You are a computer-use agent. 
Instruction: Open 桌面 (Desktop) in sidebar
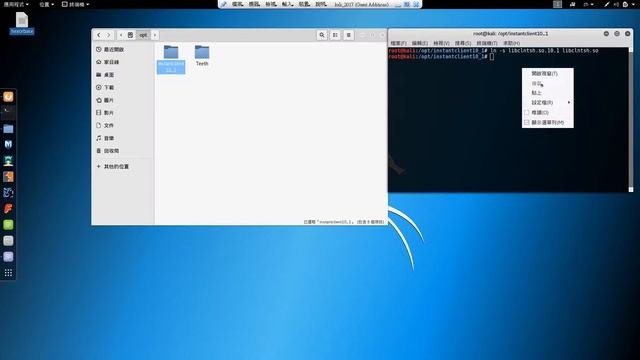tap(122, 75)
